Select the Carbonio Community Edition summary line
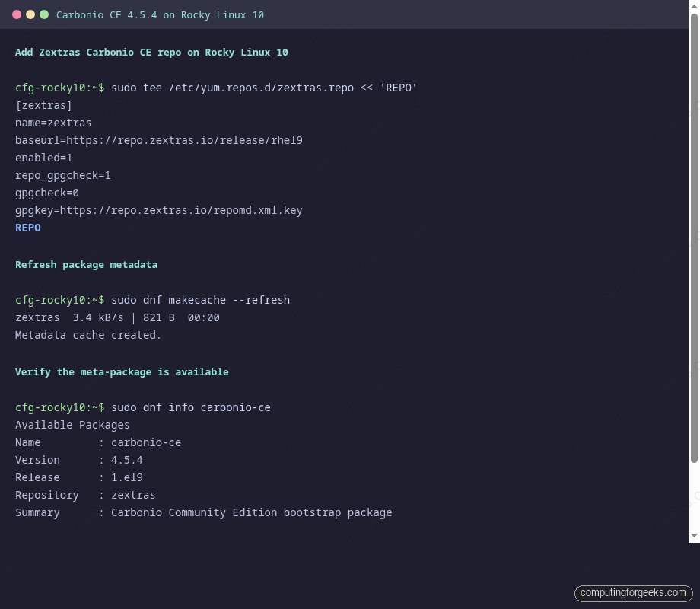 [204, 512]
